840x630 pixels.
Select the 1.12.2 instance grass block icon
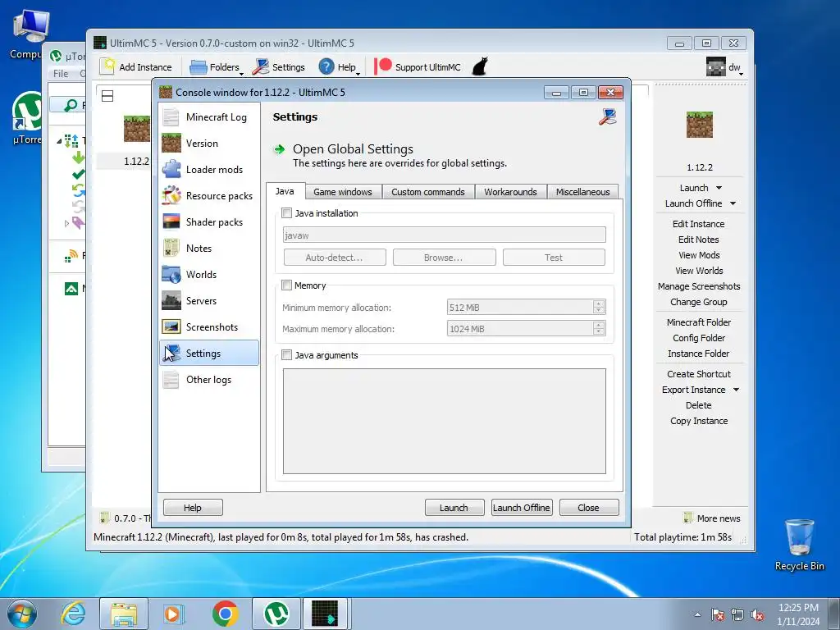[137, 129]
